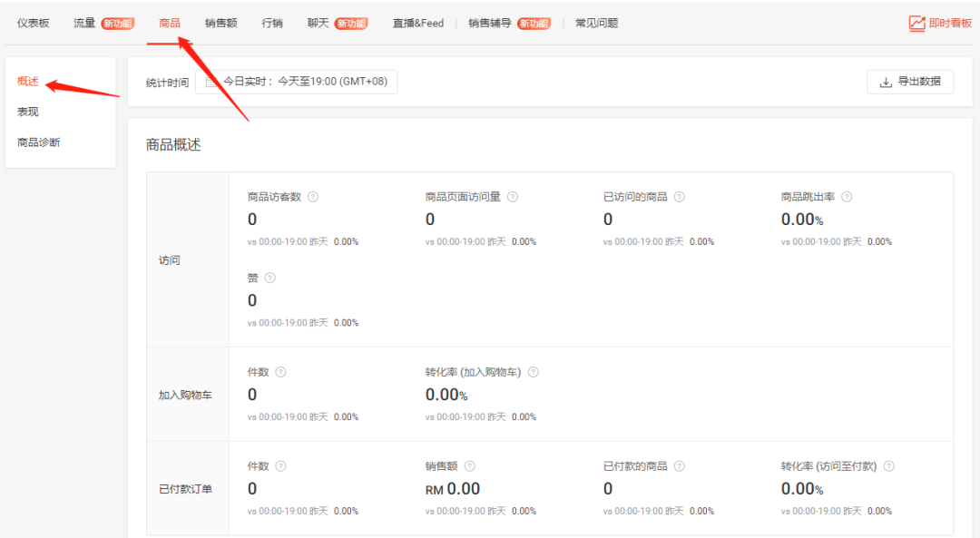The width and height of the screenshot is (980, 538).
Task: Click the 导出数据 export button
Action: [x=910, y=82]
